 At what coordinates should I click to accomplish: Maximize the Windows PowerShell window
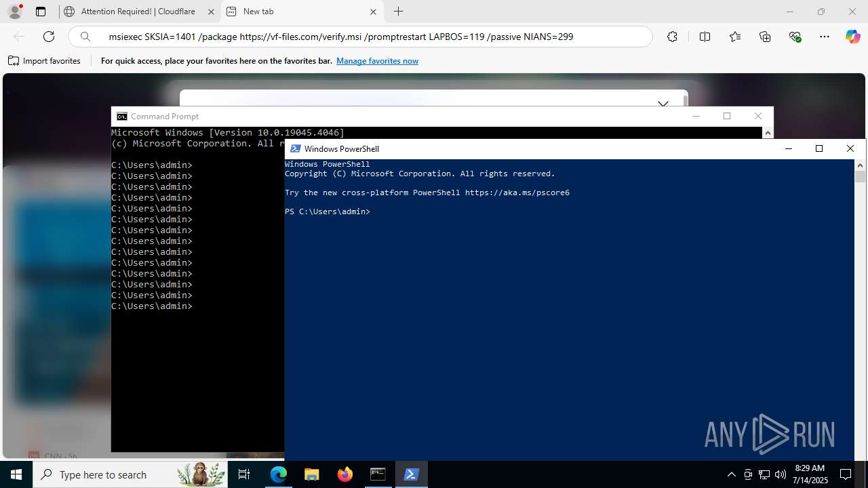(819, 148)
